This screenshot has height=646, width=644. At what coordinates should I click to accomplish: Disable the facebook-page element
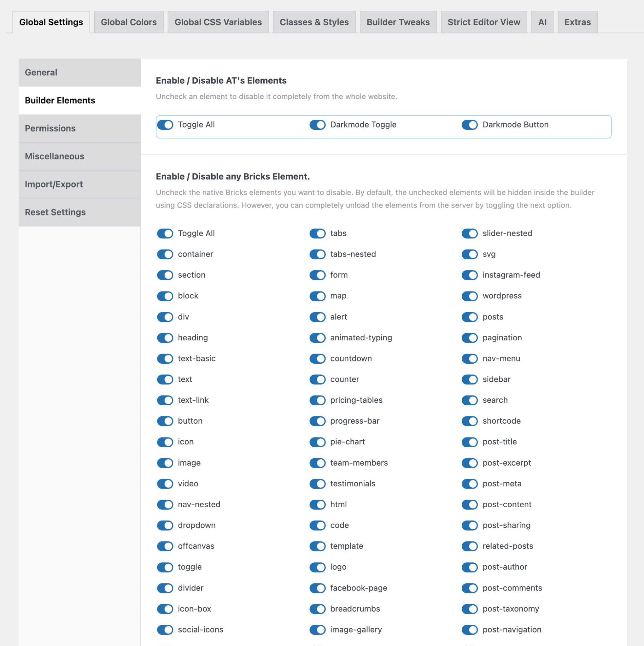(x=317, y=588)
